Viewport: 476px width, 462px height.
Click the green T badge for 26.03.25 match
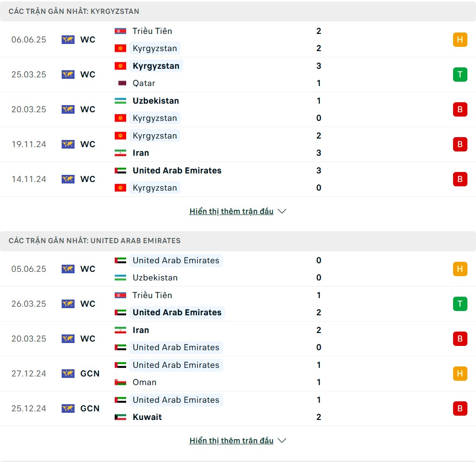click(x=460, y=304)
